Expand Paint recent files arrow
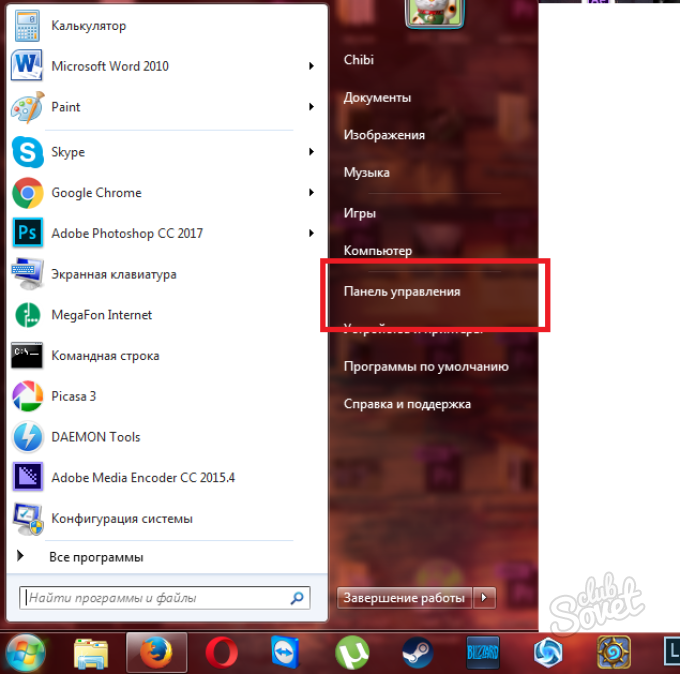Screen dimensions: 680x674 [x=312, y=107]
